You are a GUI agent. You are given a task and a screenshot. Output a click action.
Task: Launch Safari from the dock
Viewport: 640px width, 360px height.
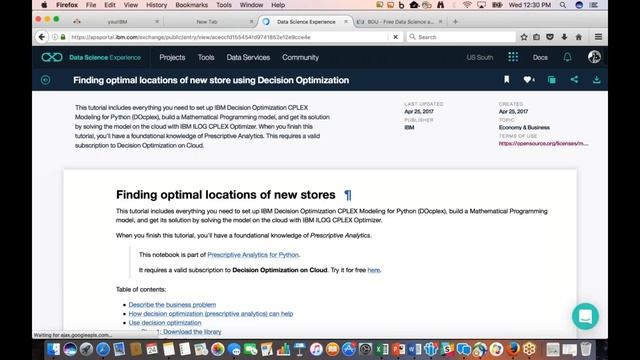102,349
